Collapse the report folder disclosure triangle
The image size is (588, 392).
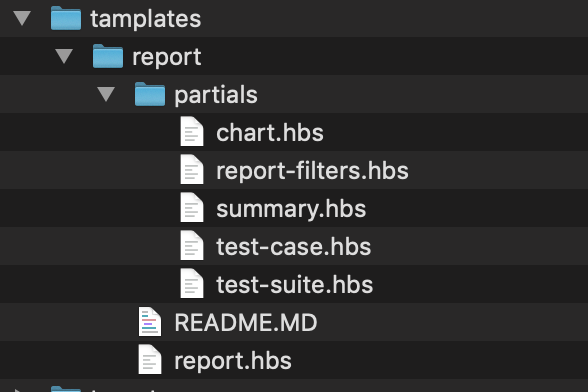(64, 56)
